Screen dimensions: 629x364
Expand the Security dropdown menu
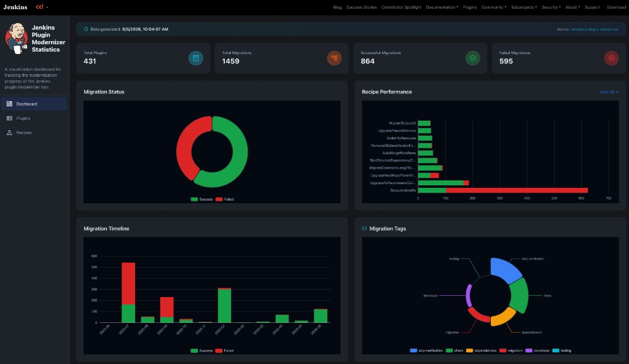pos(551,7)
